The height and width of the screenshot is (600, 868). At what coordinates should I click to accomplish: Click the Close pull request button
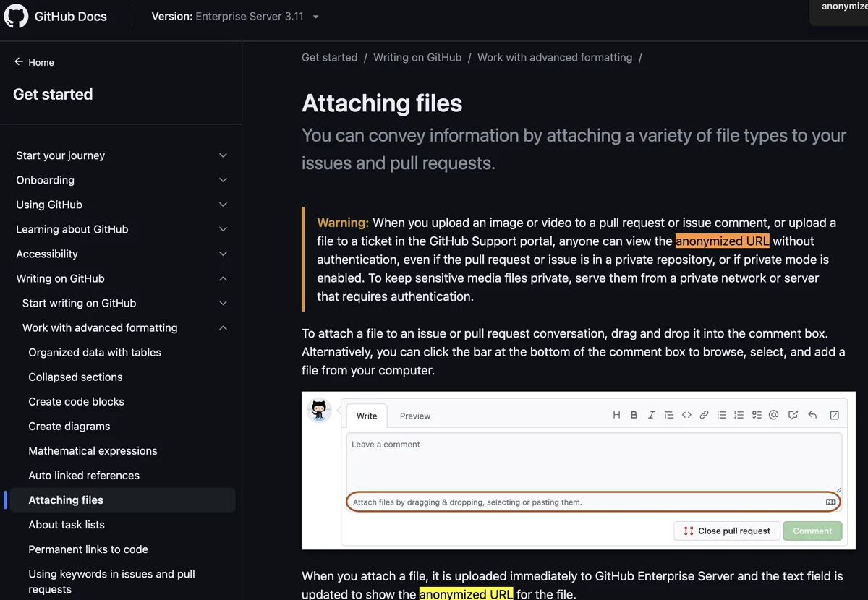[727, 531]
